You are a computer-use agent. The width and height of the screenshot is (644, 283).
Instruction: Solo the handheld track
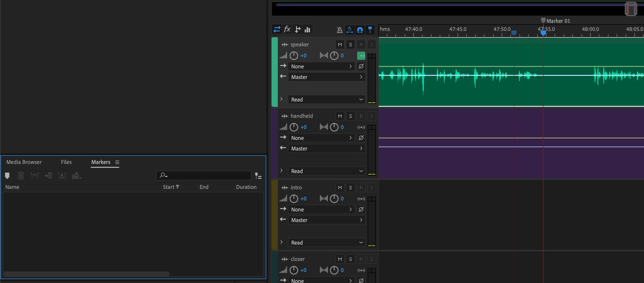tap(350, 116)
